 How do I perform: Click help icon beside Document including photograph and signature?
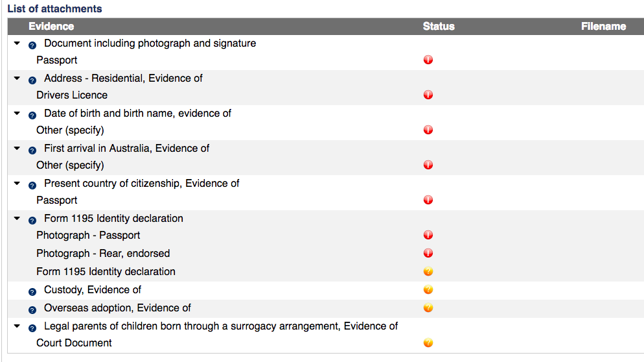[x=32, y=45]
